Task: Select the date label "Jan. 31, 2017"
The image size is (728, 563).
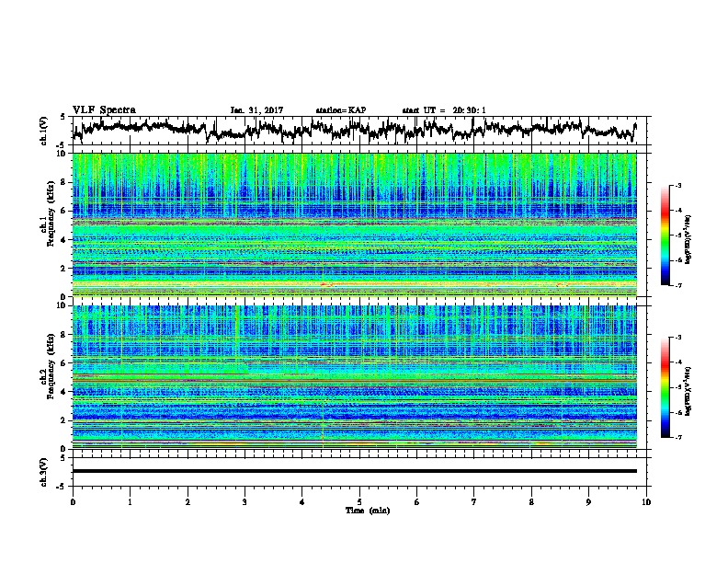Action: pyautogui.click(x=256, y=110)
